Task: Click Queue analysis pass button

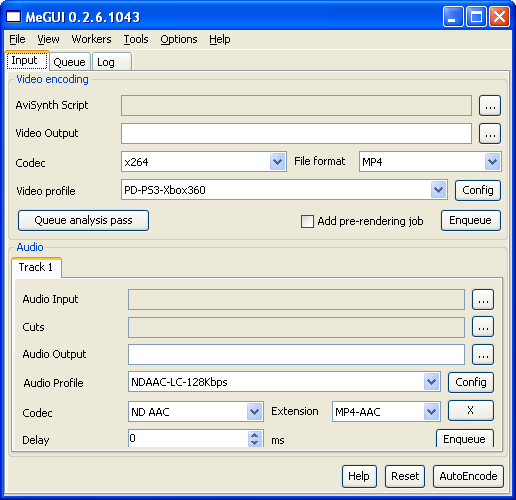Action: click(83, 220)
